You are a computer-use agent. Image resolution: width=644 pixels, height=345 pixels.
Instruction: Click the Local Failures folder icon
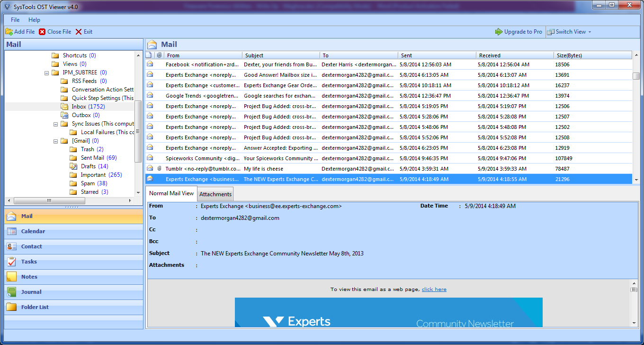73,132
